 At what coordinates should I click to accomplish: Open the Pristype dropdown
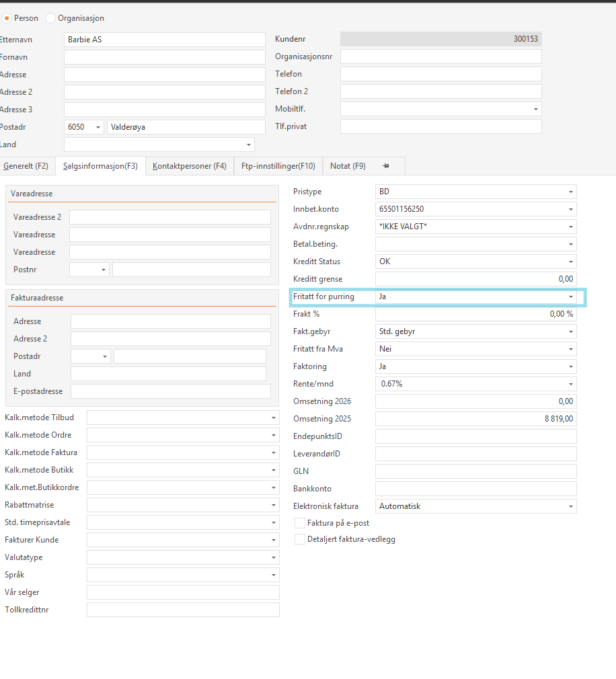[571, 192]
